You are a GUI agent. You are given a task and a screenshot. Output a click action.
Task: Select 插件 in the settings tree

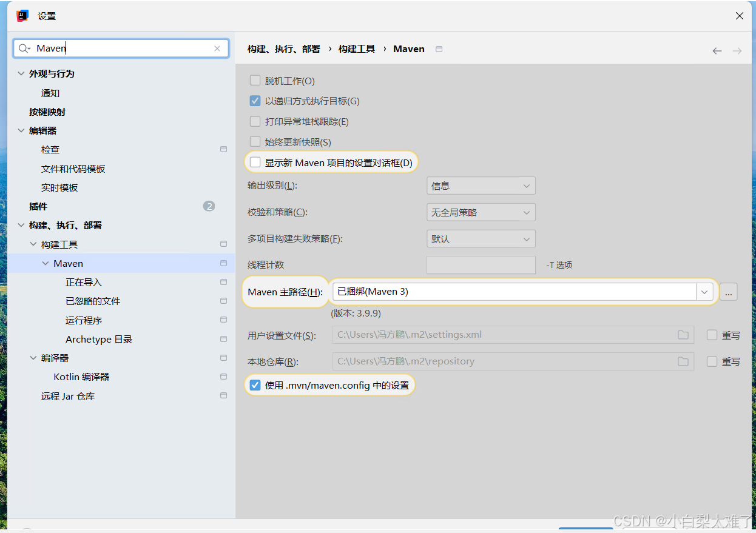click(x=38, y=206)
